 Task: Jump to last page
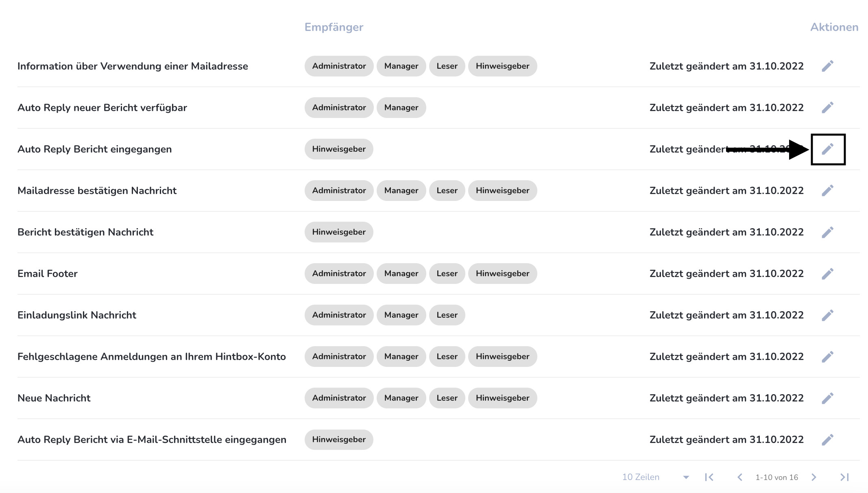pos(844,477)
